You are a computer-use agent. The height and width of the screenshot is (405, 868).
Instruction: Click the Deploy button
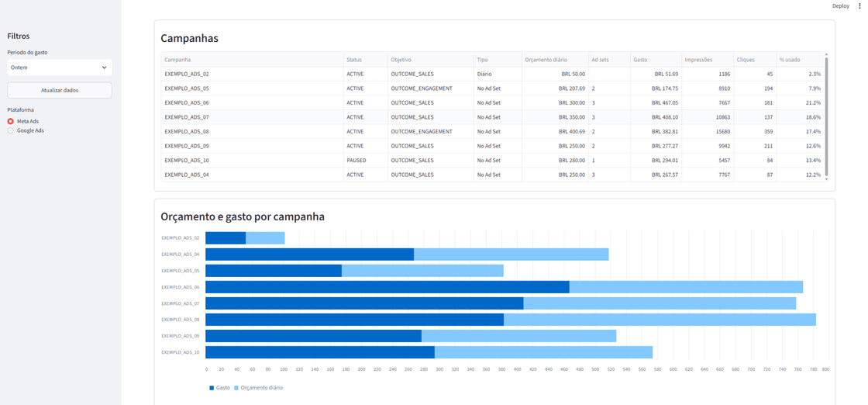[x=840, y=5]
